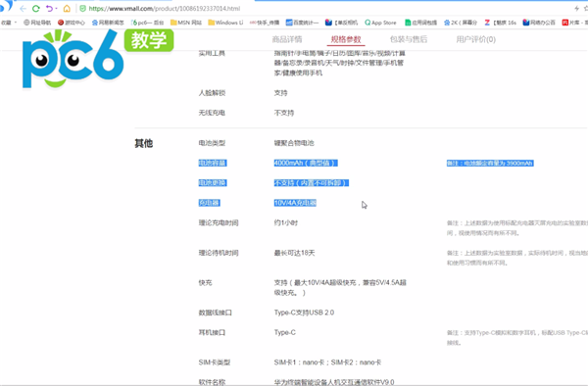The width and height of the screenshot is (588, 386).
Task: Open the Windows Li bookmark folder
Action: pos(225,23)
